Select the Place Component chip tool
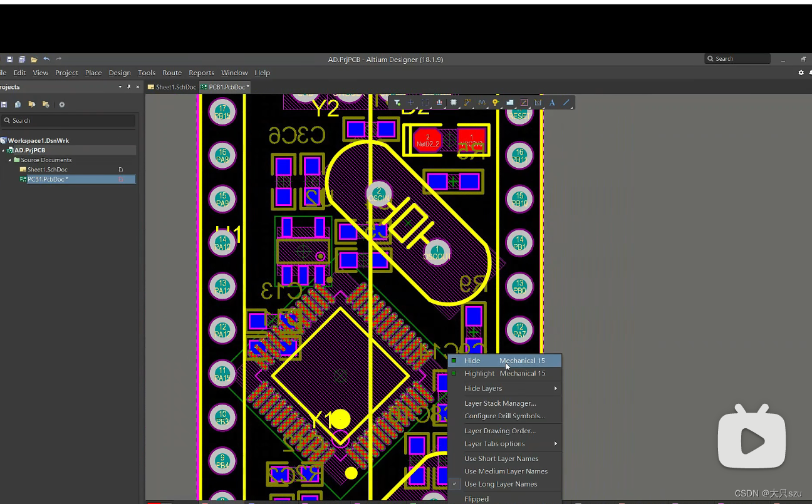The image size is (812, 504). coord(454,103)
